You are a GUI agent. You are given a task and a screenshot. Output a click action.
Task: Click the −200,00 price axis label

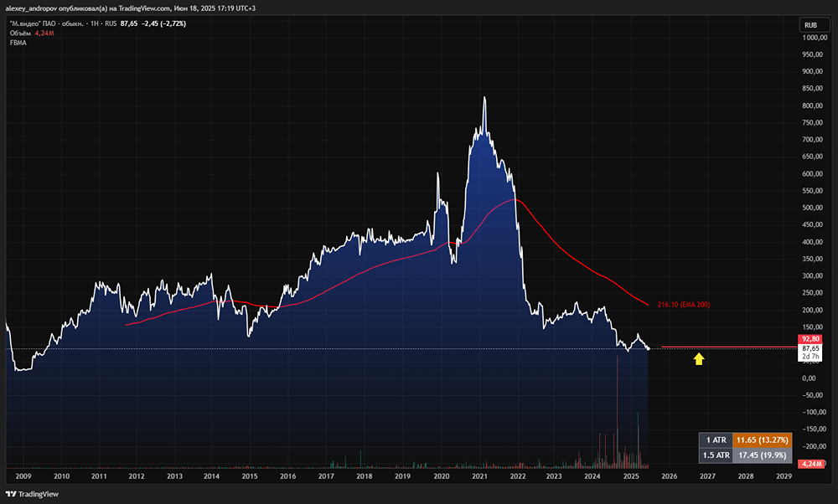coord(814,446)
